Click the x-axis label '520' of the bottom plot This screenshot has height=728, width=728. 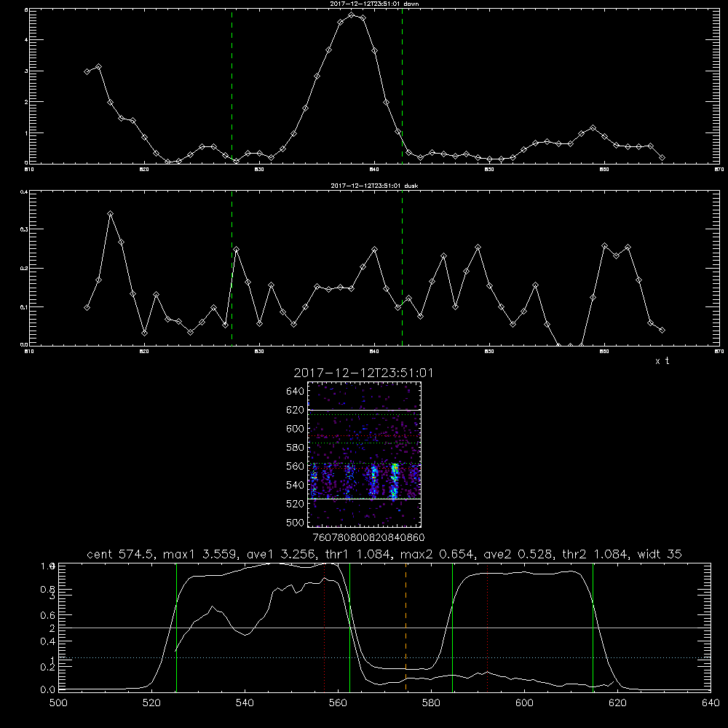point(151,703)
